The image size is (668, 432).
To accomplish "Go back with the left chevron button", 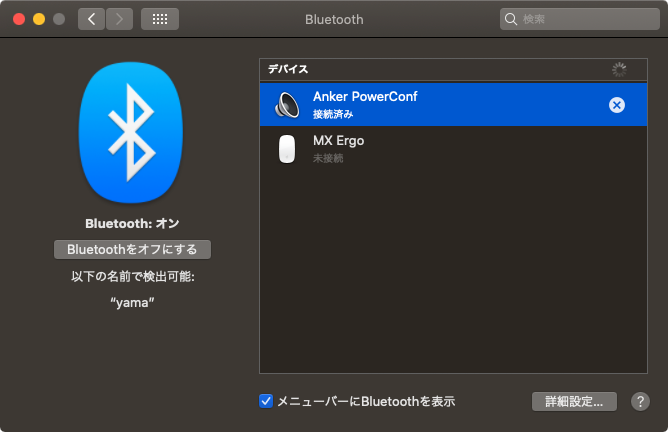I will 91,19.
